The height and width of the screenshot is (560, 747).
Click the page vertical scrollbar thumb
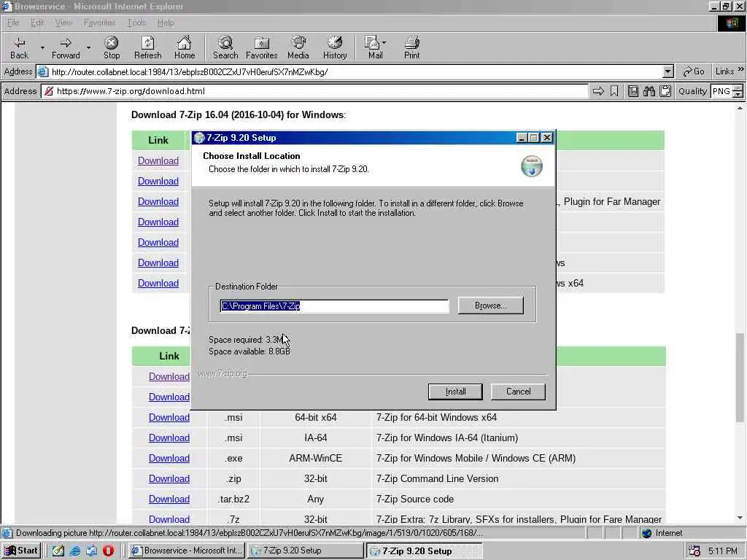pyautogui.click(x=740, y=377)
